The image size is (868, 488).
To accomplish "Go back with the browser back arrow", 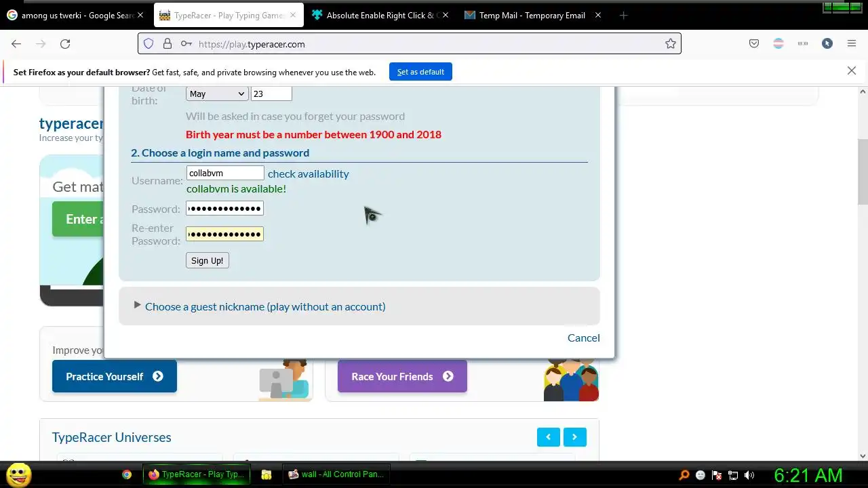I will click(x=16, y=43).
